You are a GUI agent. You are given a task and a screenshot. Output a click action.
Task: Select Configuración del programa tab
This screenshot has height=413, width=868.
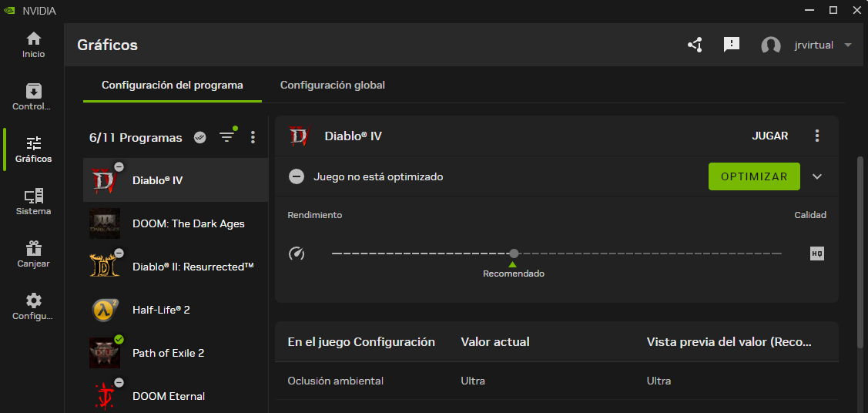tap(172, 85)
